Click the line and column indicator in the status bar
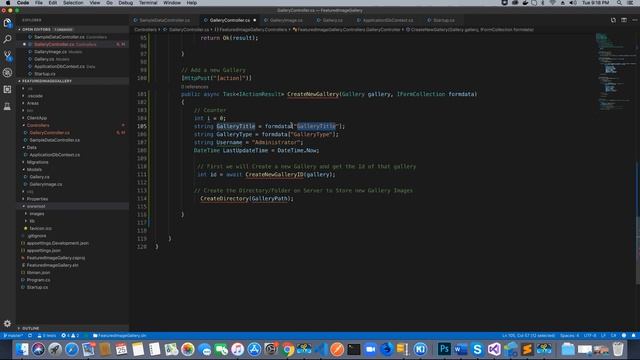Viewport: 640px width, 360px height. [x=528, y=336]
